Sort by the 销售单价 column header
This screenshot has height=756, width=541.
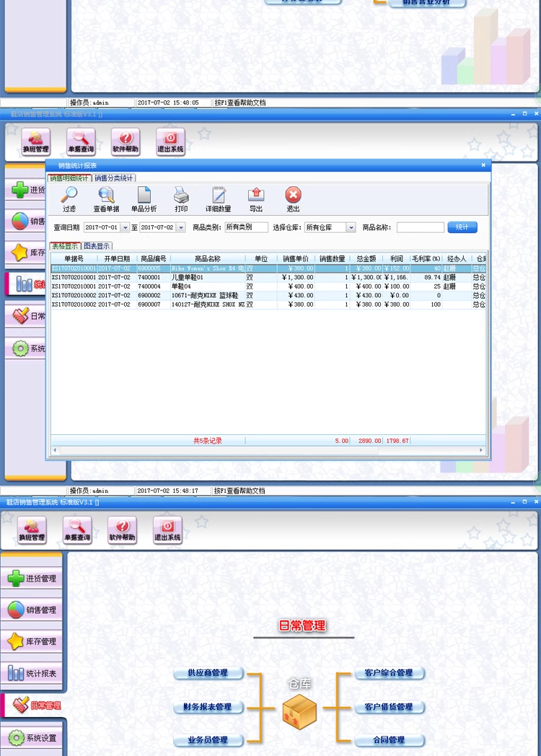tap(296, 259)
